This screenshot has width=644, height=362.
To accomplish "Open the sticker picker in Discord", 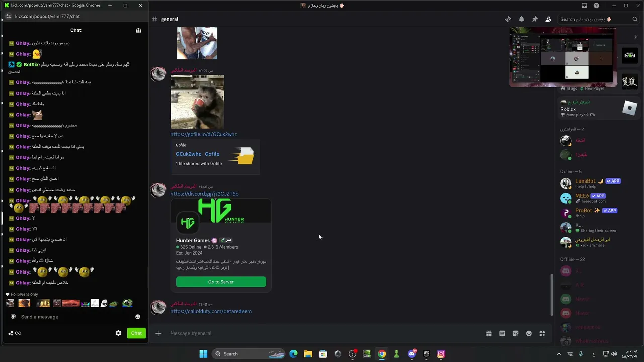I will coord(515,333).
